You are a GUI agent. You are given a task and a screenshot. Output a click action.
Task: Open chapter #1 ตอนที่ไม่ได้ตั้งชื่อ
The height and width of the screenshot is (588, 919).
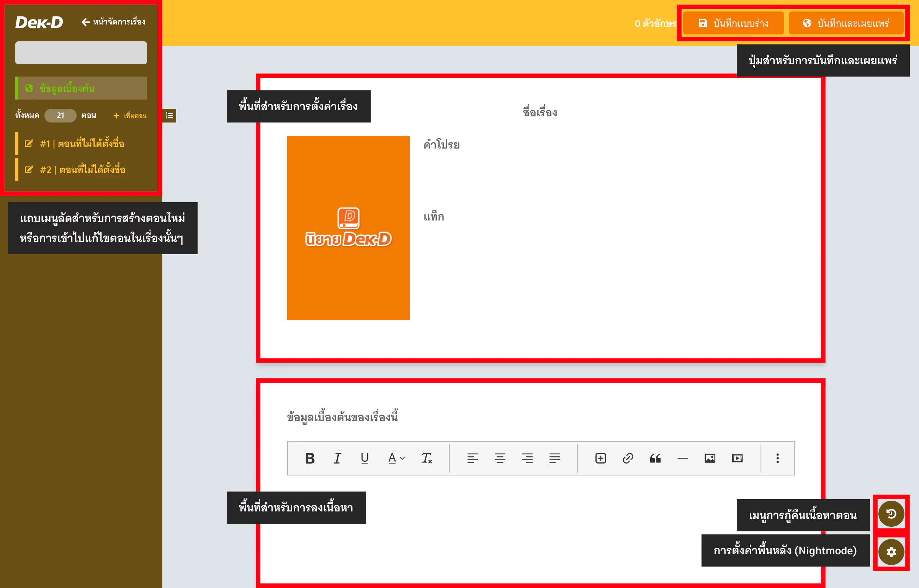click(x=82, y=144)
